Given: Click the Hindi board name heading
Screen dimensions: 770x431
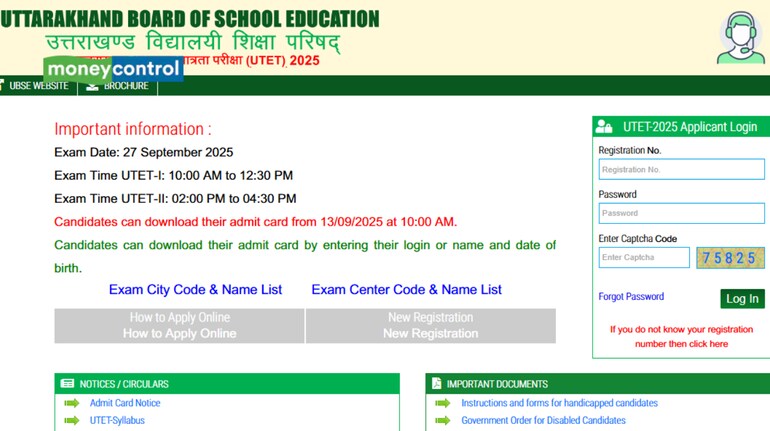Looking at the screenshot, I should [192, 42].
